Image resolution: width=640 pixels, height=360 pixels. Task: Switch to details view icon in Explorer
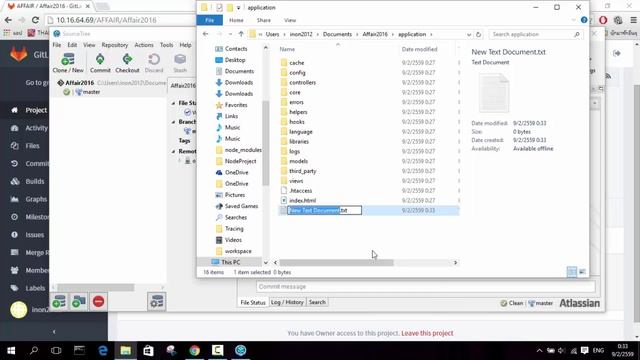(x=572, y=272)
